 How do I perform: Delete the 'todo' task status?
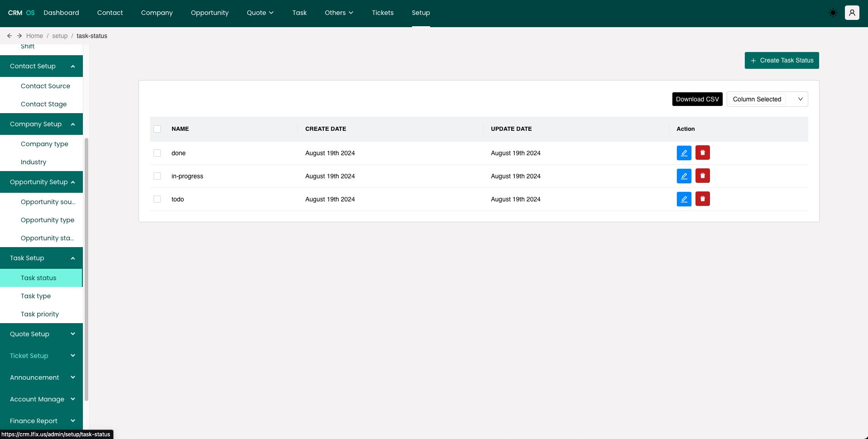coord(702,199)
